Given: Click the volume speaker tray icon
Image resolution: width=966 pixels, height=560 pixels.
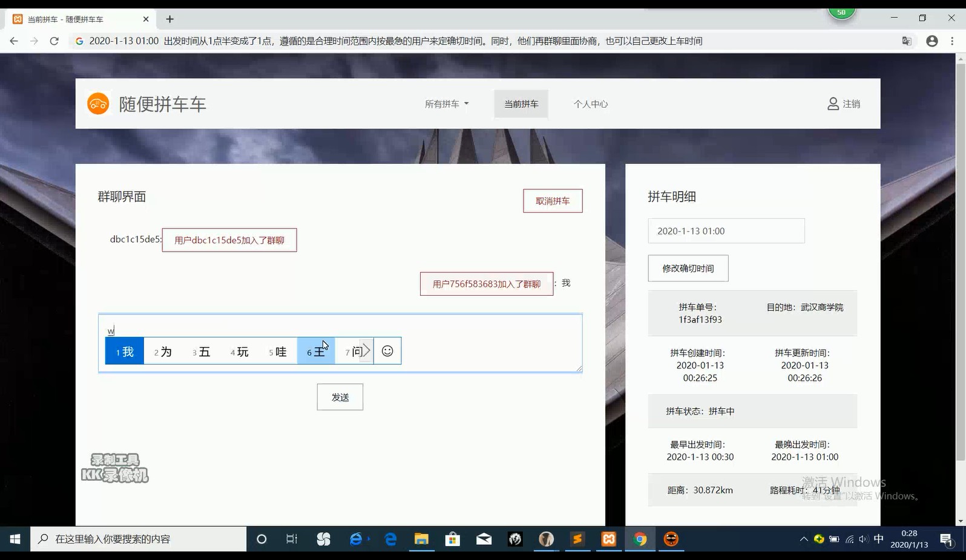Looking at the screenshot, I should pyautogui.click(x=863, y=539).
